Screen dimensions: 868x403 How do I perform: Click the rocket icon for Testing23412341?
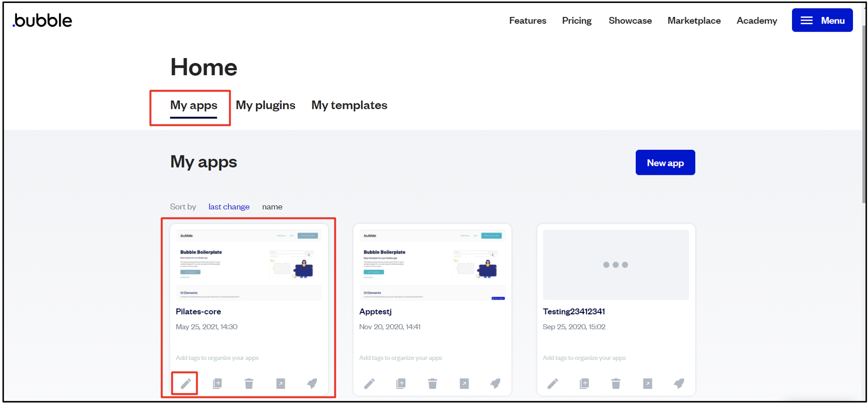click(x=679, y=384)
